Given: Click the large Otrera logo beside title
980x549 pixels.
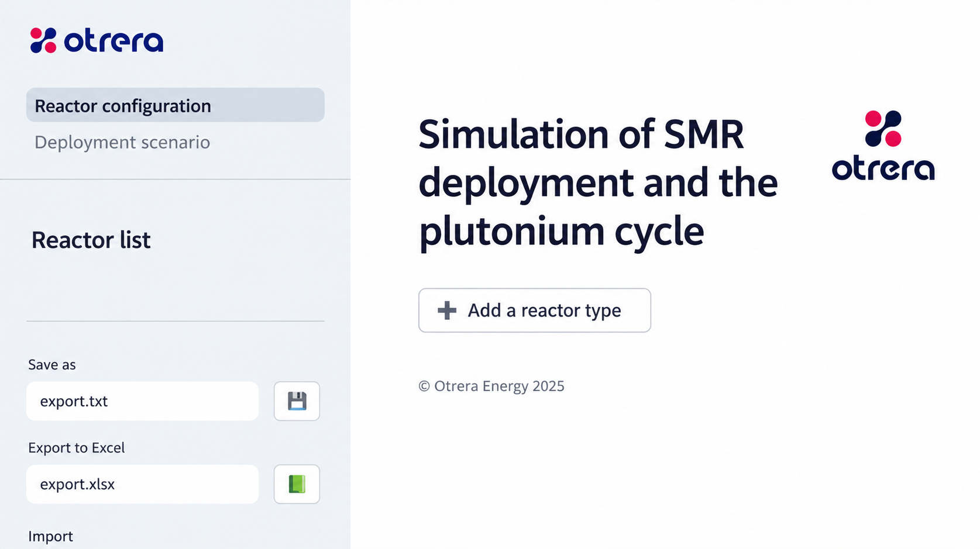Looking at the screenshot, I should (883, 145).
